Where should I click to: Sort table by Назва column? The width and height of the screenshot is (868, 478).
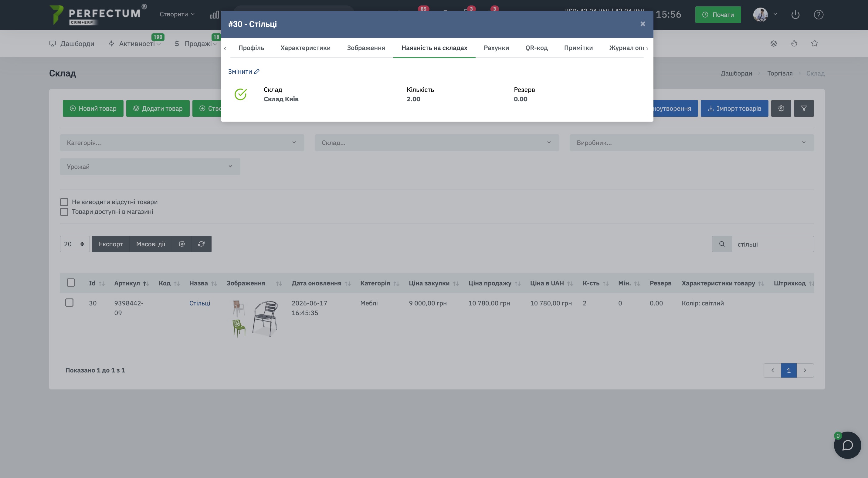[214, 284]
